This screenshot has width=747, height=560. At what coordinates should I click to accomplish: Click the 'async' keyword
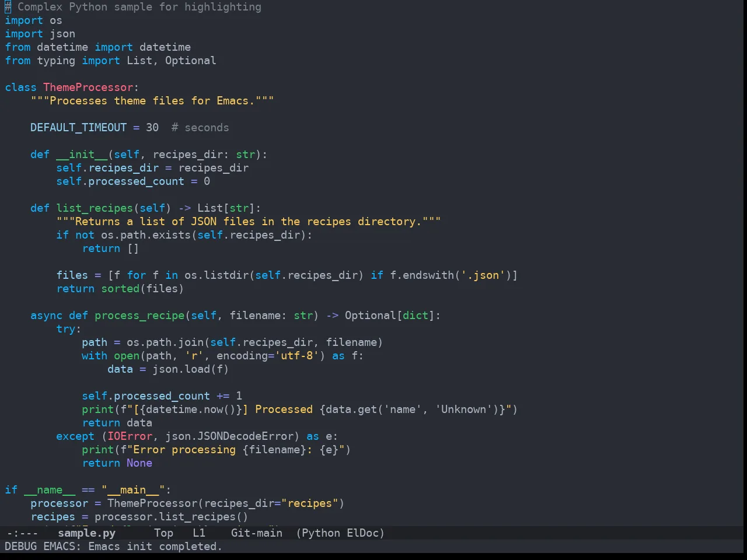click(46, 316)
